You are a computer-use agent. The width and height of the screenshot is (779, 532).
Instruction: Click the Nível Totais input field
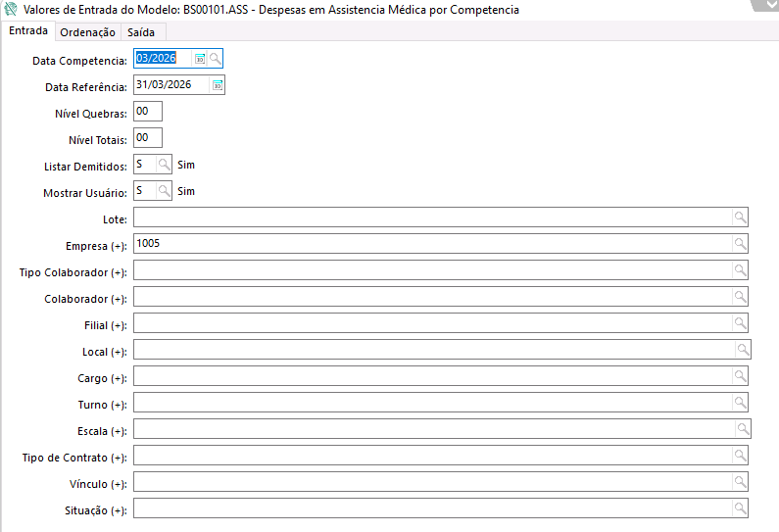tap(147, 138)
